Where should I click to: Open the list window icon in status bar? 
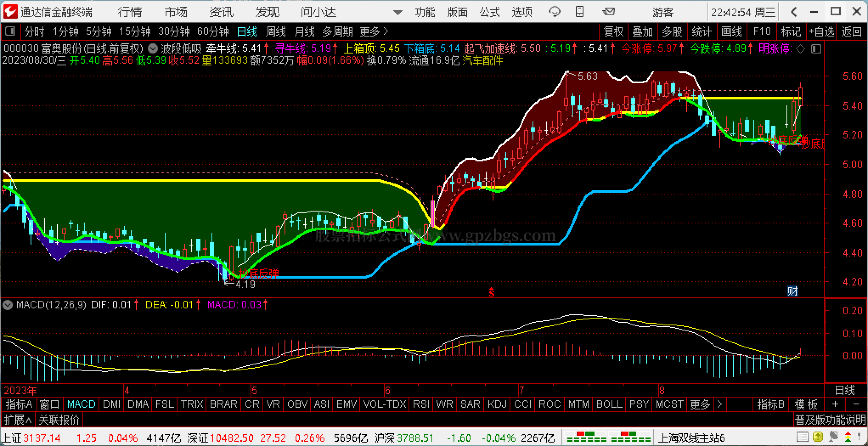click(803, 437)
